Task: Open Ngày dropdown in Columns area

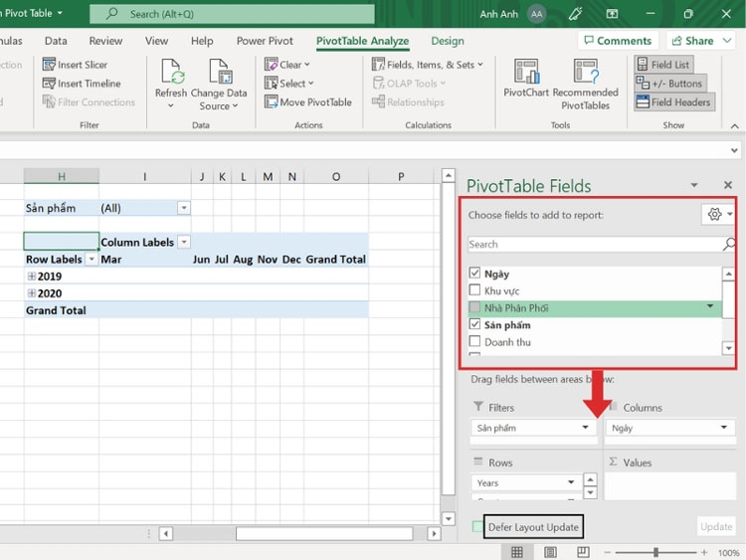Action: (x=724, y=428)
